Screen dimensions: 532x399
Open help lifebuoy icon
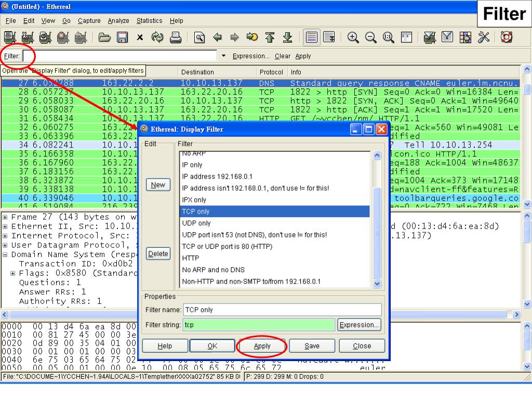tap(506, 37)
